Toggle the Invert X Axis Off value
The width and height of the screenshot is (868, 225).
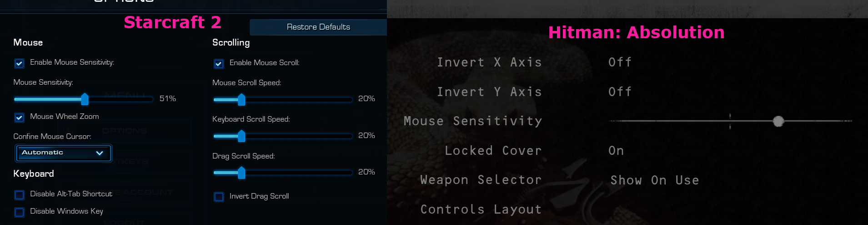pos(620,62)
